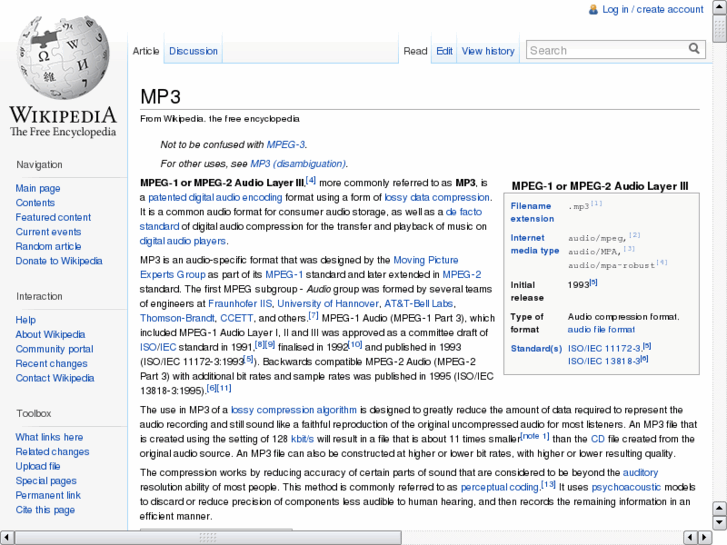
Task: Follow the kbit/s link
Action: click(x=302, y=439)
